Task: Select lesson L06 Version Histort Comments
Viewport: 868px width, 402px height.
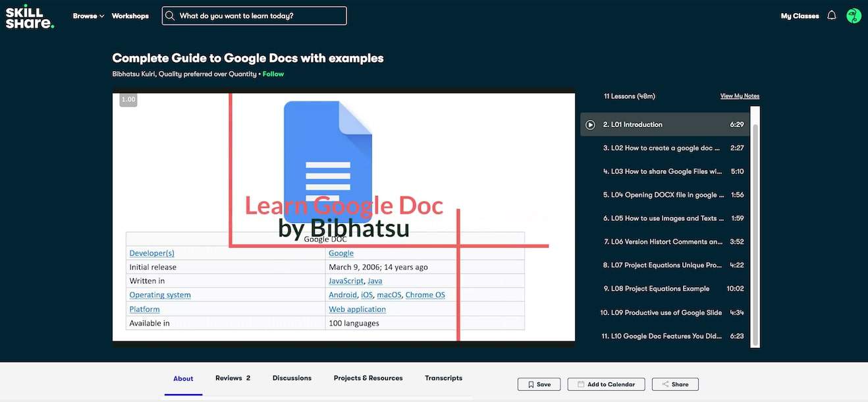Action: tap(665, 242)
